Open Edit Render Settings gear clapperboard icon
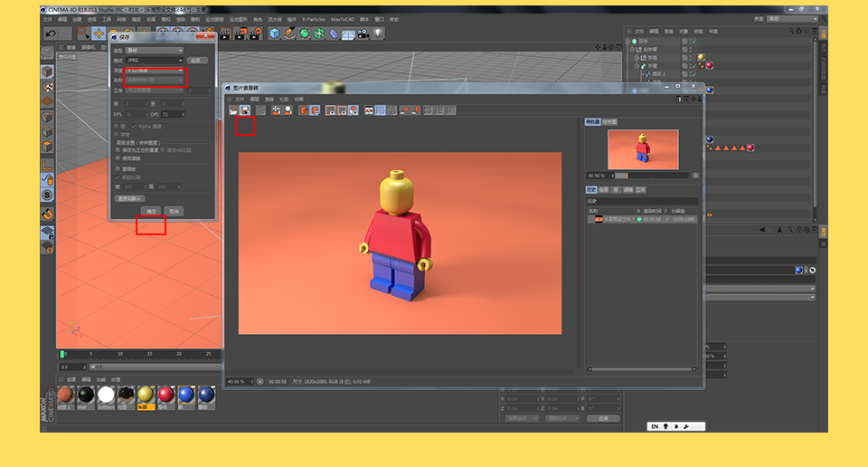This screenshot has width=868, height=467. 255,33
